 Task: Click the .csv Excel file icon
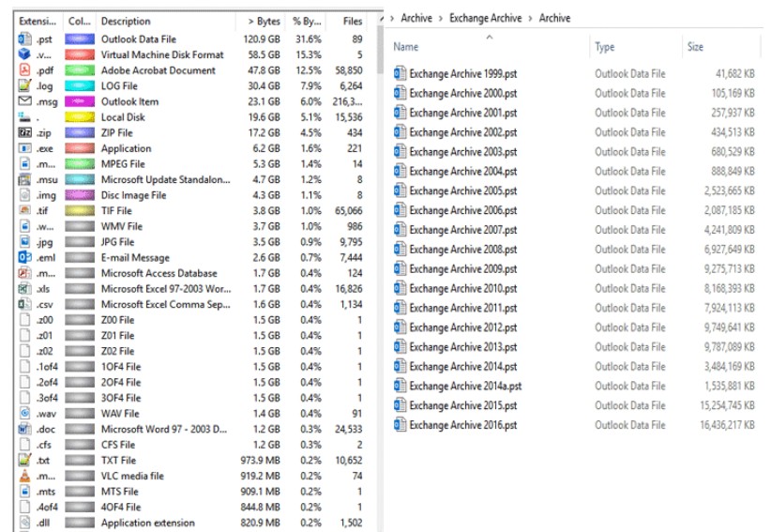click(x=24, y=304)
